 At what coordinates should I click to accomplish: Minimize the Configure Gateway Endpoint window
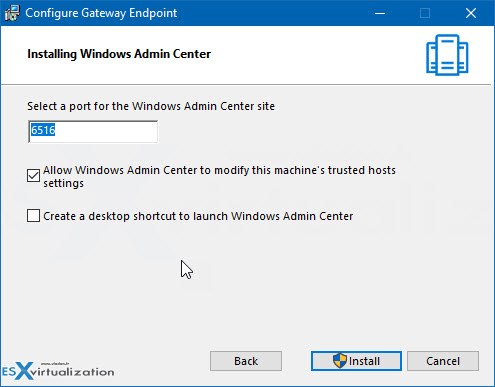[x=380, y=13]
